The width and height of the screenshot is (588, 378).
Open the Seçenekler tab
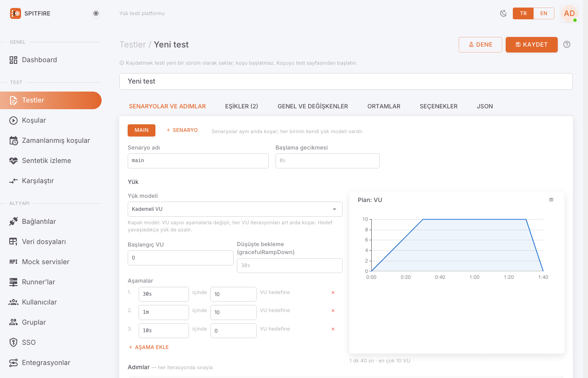point(438,107)
